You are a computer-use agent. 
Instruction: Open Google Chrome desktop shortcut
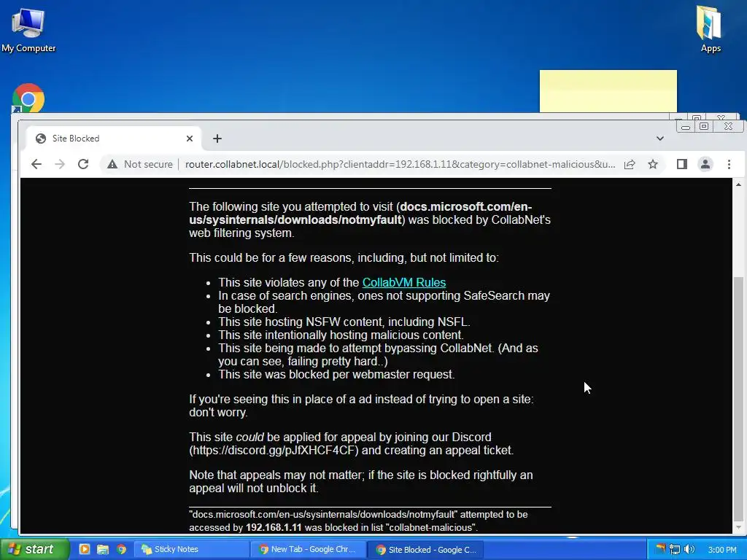28,98
